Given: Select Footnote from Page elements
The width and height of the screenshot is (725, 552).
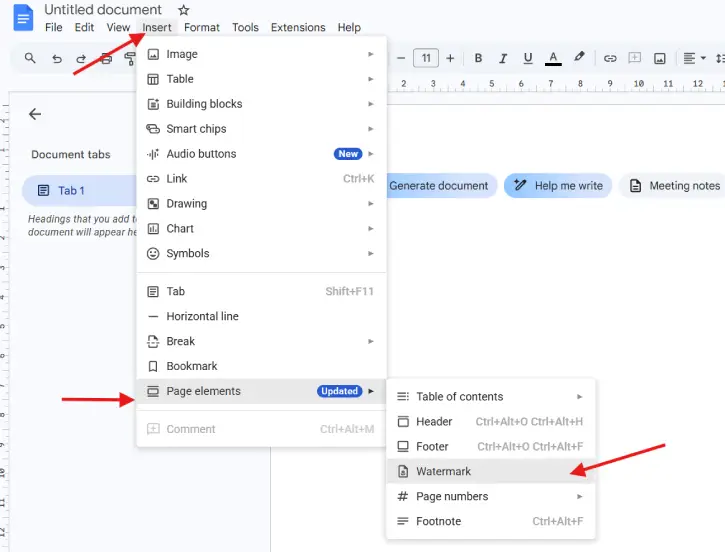Looking at the screenshot, I should (x=490, y=521).
